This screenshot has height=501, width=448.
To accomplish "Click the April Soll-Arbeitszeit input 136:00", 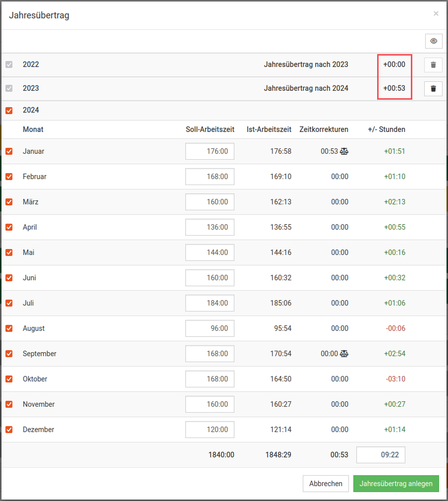I will [210, 227].
